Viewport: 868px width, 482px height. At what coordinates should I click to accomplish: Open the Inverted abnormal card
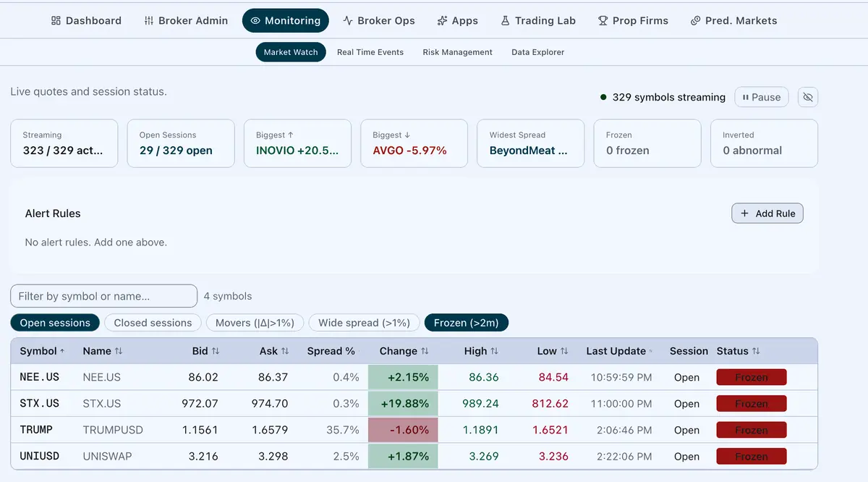click(x=765, y=143)
